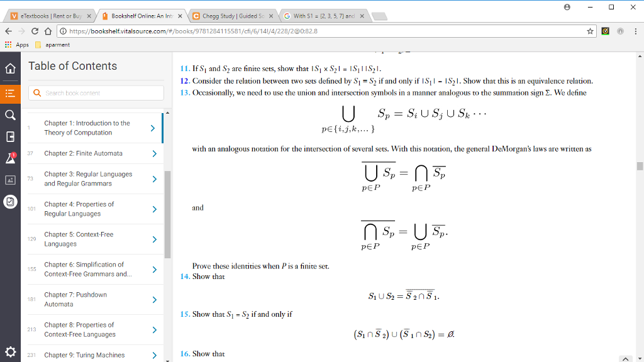
Task: Open the Library home icon in sidebar
Action: [9, 69]
